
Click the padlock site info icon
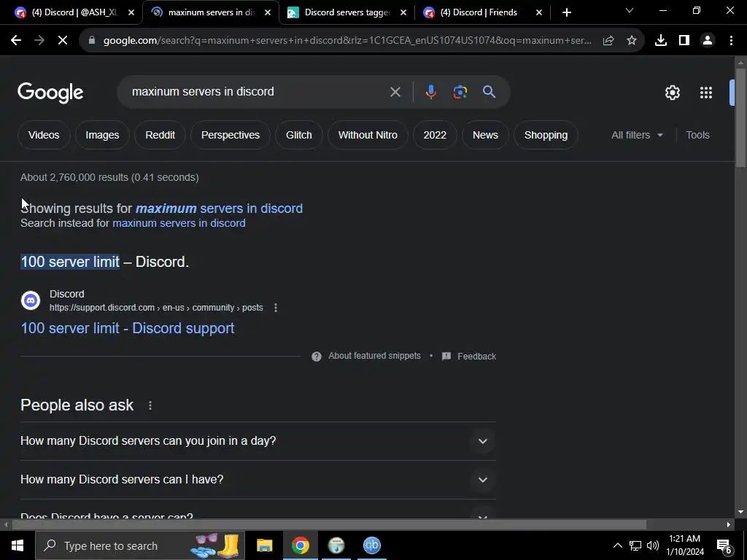point(92,41)
